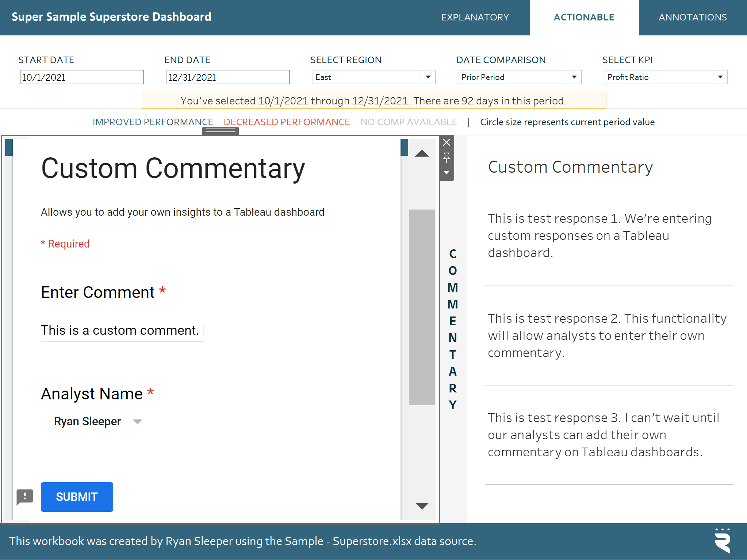The width and height of the screenshot is (747, 560).
Task: Click the form scroll down arrow
Action: click(422, 506)
